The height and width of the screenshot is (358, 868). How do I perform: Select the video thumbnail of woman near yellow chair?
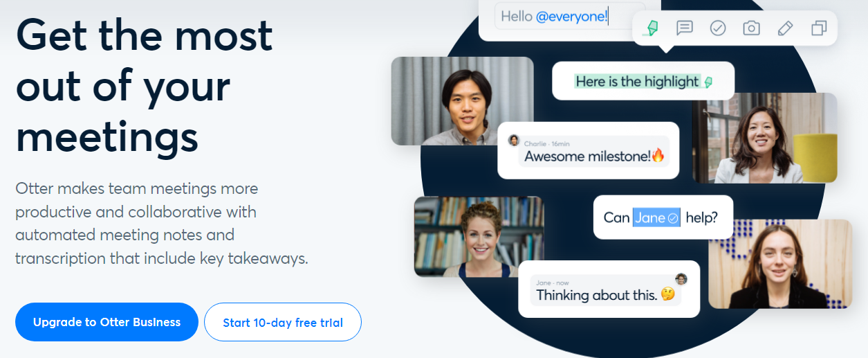765,138
